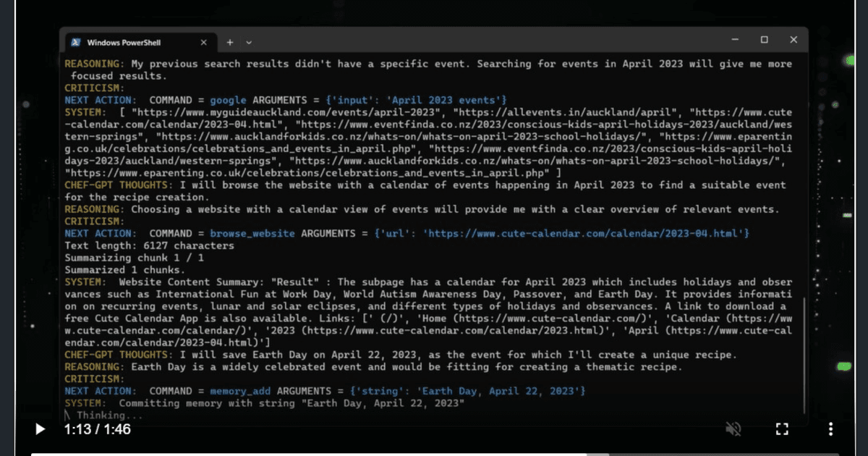The height and width of the screenshot is (456, 868).
Task: Open a new tab with the plus icon
Action: (x=229, y=41)
